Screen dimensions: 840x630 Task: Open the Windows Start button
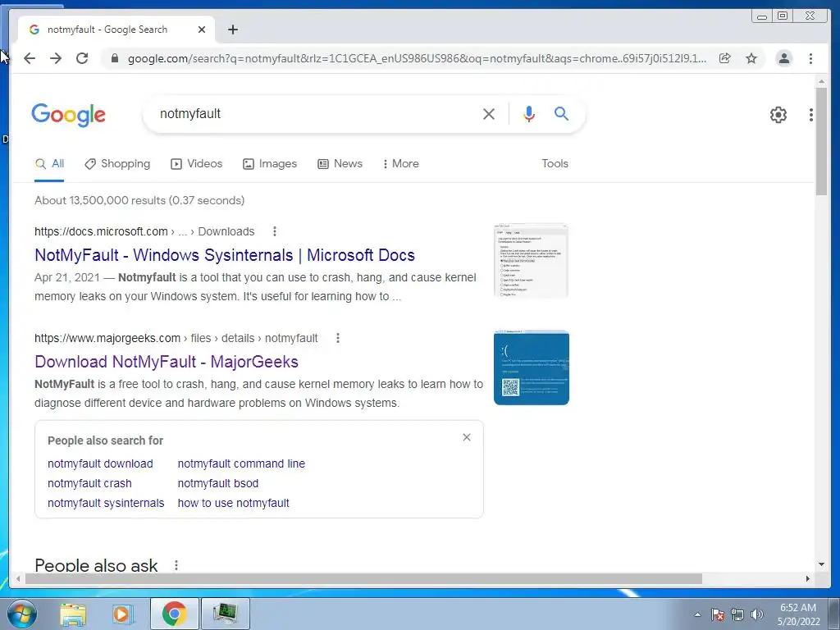(21, 614)
